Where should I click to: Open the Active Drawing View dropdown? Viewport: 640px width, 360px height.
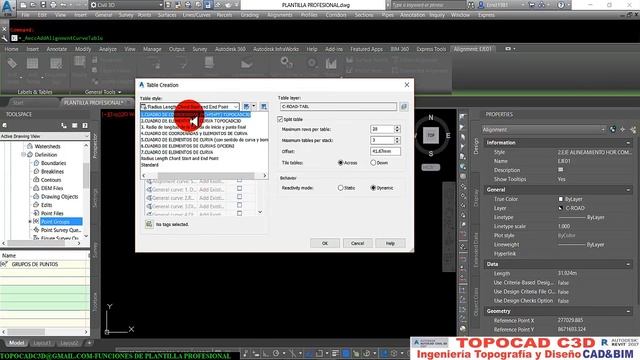(44, 136)
